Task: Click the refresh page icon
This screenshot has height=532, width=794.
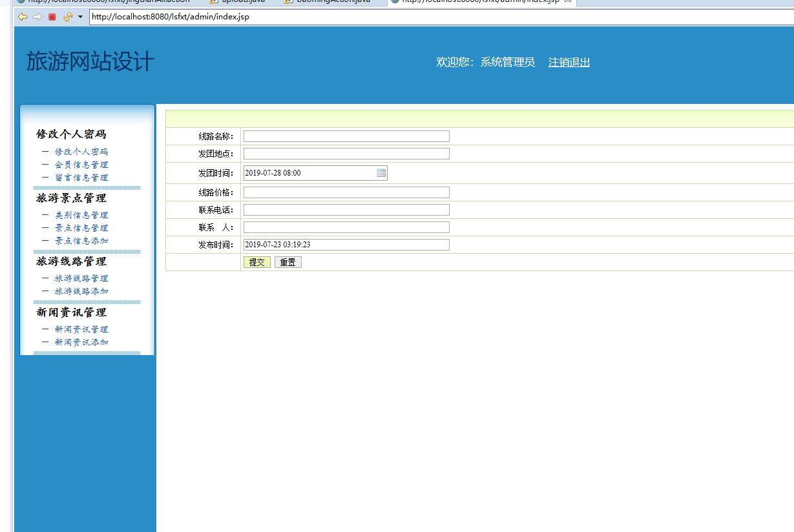Action: 67,17
